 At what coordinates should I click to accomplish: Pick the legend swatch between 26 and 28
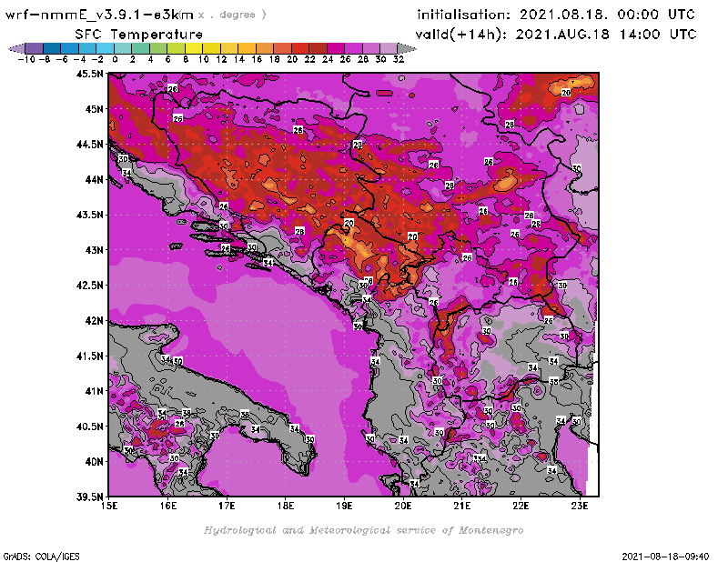point(353,48)
